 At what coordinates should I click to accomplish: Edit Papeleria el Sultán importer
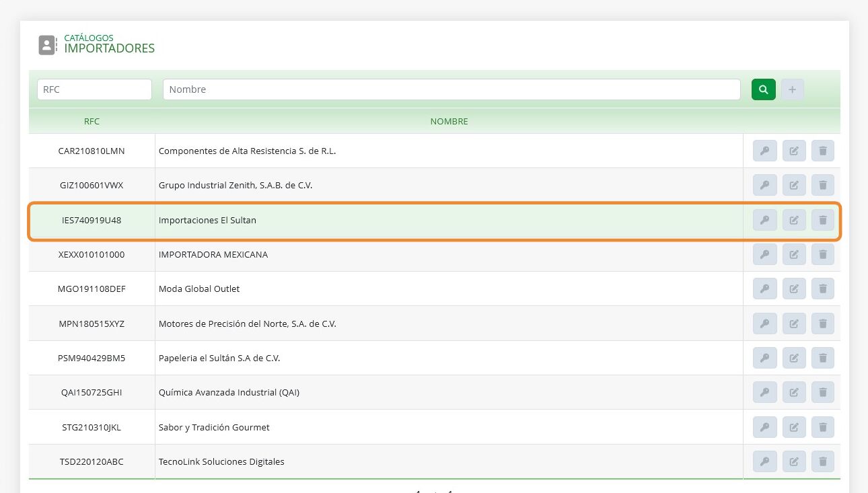click(794, 358)
